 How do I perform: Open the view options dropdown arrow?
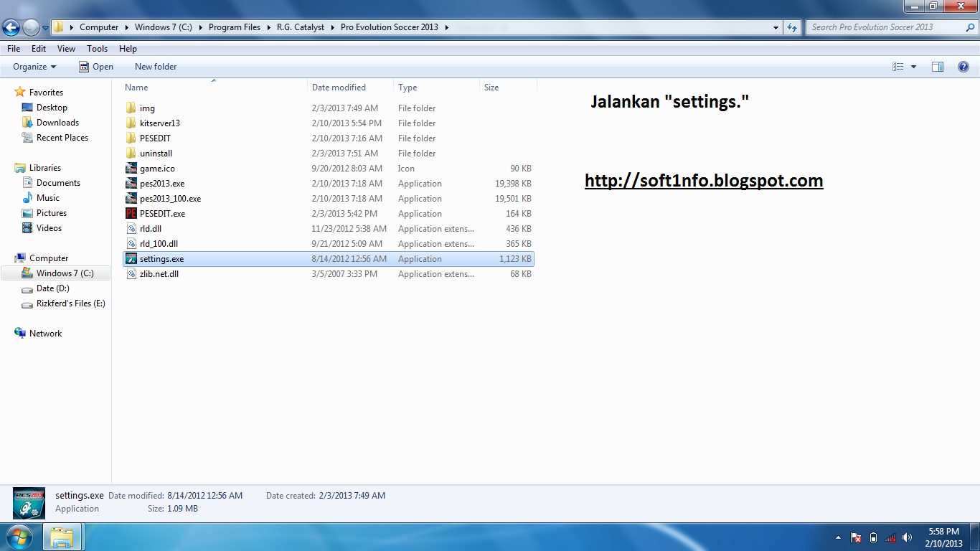913,67
